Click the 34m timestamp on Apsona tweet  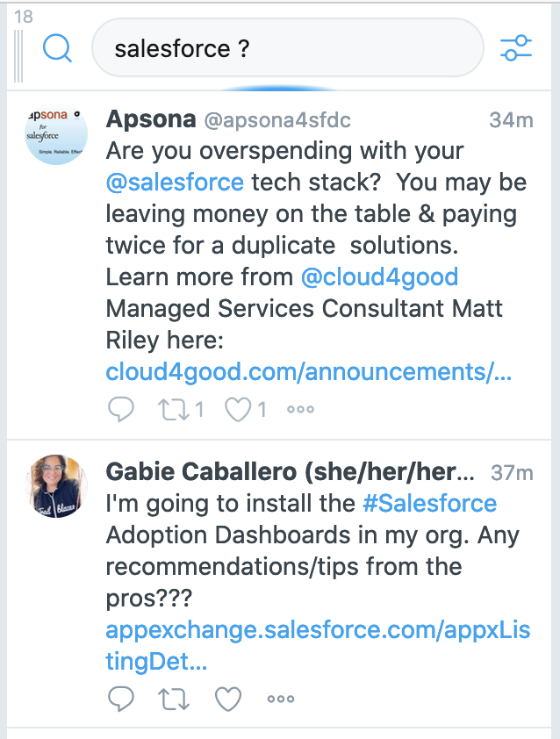tap(511, 120)
